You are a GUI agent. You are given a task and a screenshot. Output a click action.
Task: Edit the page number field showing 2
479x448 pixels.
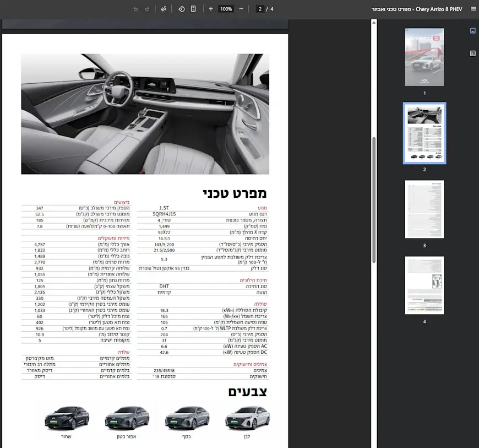tap(260, 9)
